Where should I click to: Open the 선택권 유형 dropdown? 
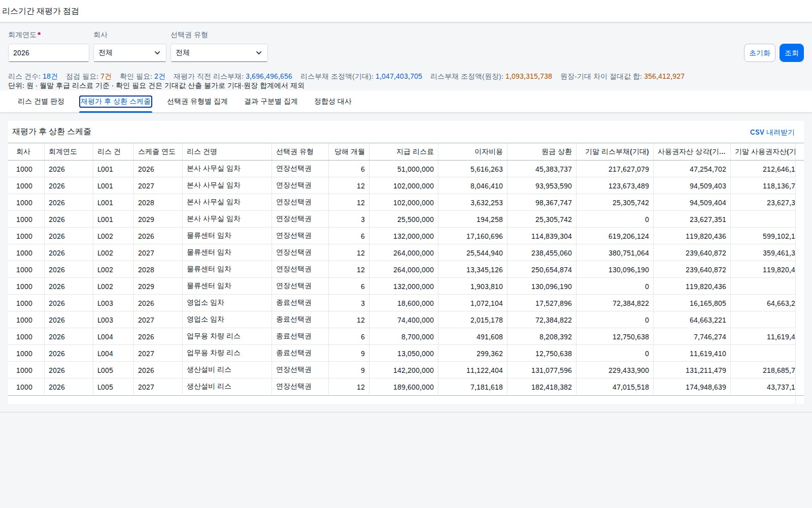click(219, 53)
